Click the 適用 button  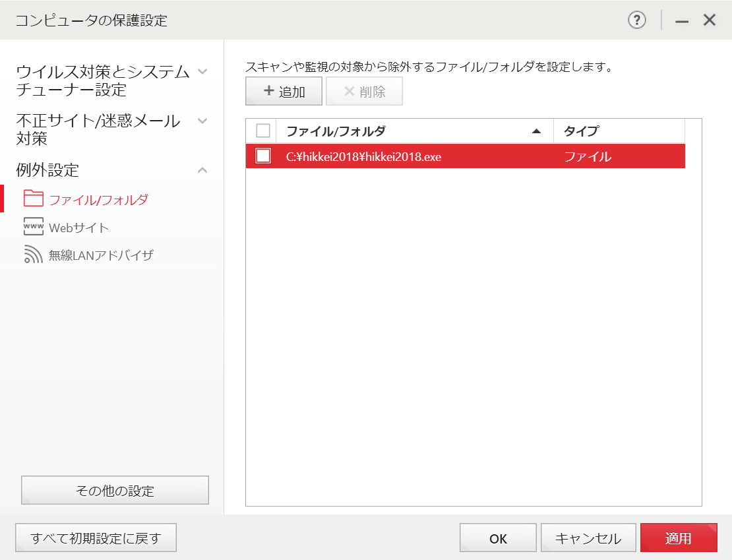(x=678, y=538)
